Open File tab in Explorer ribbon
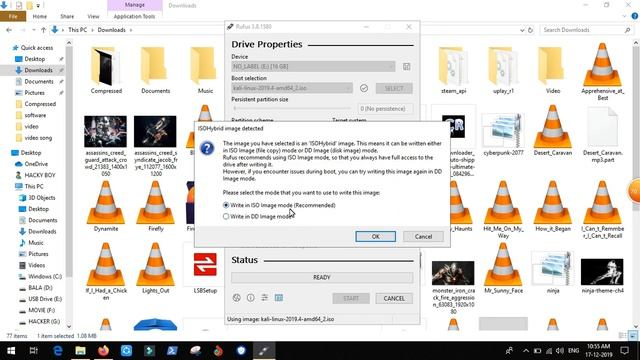Viewport: 640px width, 360px height. 13,16
